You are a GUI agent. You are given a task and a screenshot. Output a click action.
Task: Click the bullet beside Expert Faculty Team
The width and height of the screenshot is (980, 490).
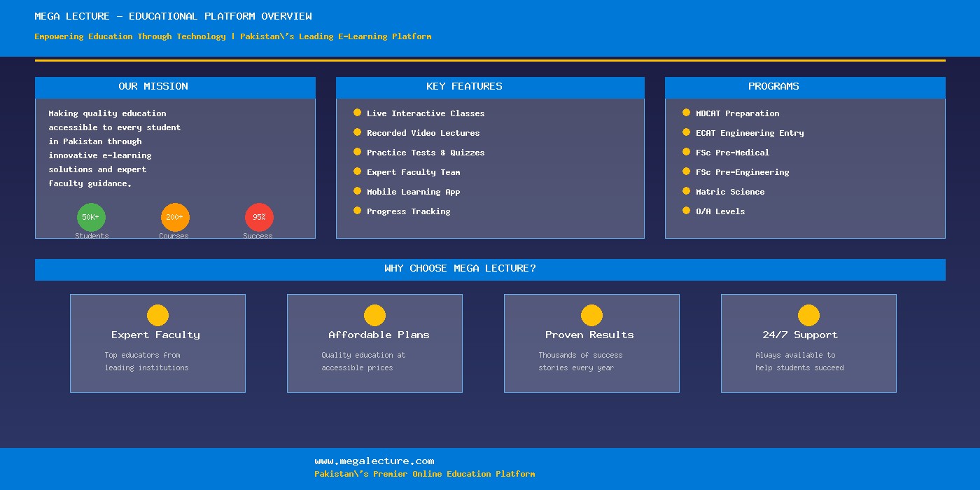click(x=357, y=171)
